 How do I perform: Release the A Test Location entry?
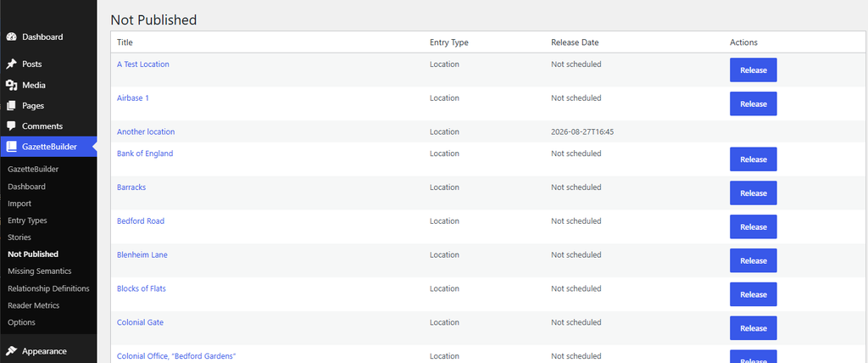coord(753,70)
